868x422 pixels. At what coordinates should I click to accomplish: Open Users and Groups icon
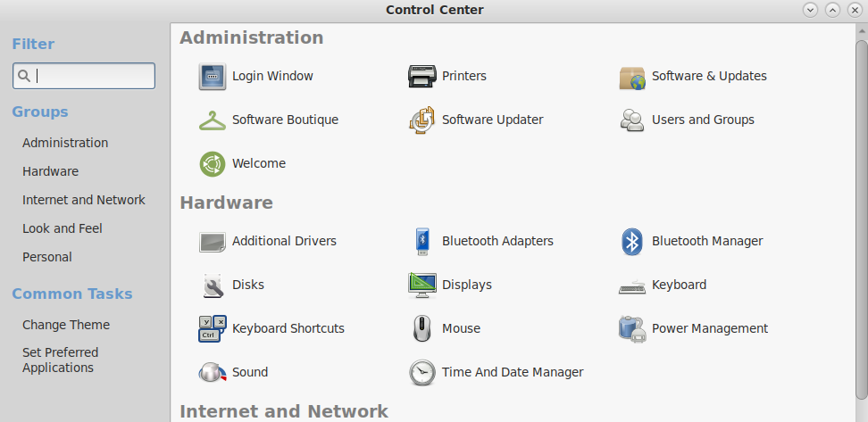click(x=631, y=120)
